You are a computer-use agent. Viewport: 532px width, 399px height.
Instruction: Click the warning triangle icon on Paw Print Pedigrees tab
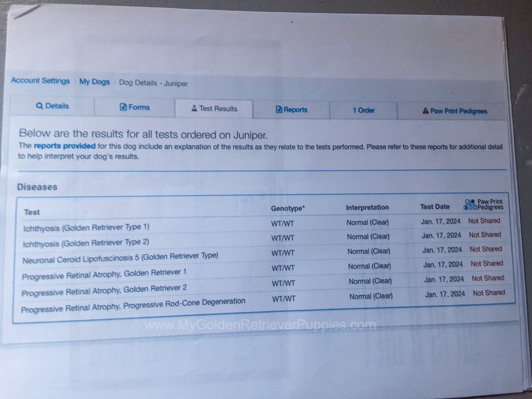(425, 111)
